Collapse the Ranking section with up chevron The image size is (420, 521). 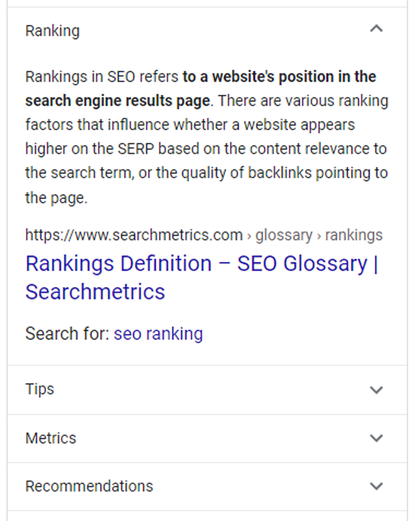click(x=376, y=29)
